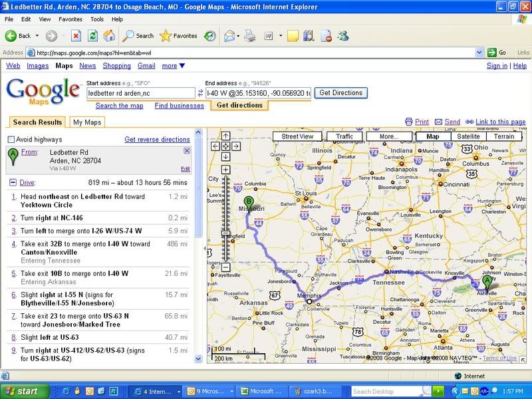
Task: Click the map zoom slider handle
Action: [x=225, y=233]
